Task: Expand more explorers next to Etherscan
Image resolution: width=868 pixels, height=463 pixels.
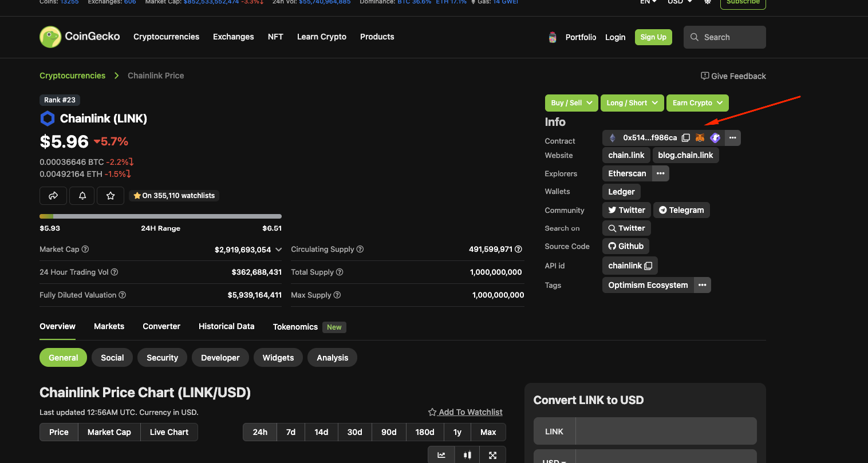Action: pyautogui.click(x=661, y=173)
